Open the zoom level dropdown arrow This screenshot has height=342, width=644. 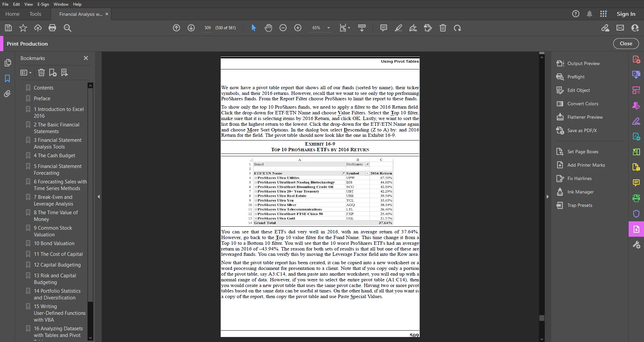pyautogui.click(x=328, y=28)
